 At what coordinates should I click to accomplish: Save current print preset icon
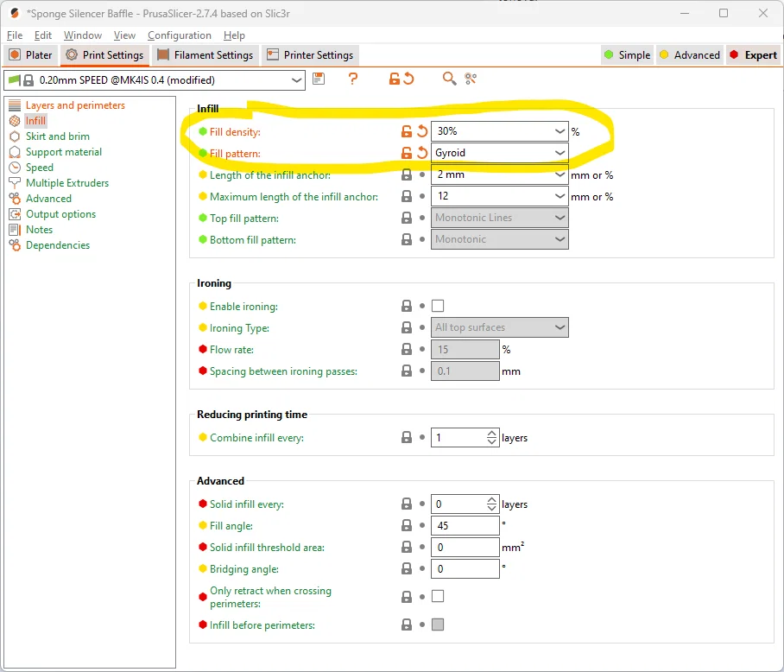click(319, 79)
